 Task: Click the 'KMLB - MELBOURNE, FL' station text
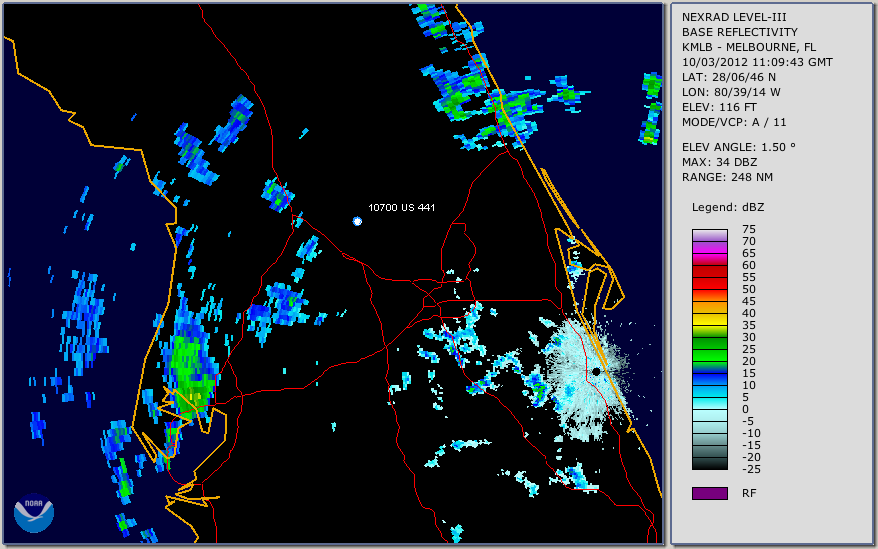pos(749,47)
